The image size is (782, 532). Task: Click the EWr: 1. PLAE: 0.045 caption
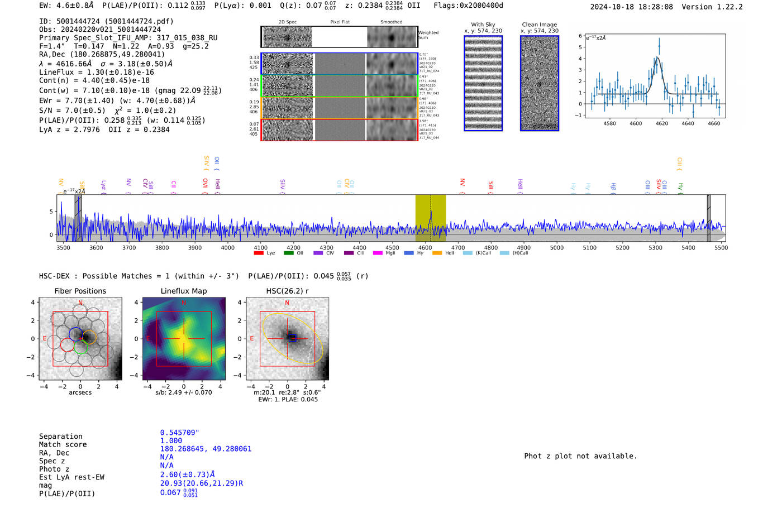click(x=288, y=399)
